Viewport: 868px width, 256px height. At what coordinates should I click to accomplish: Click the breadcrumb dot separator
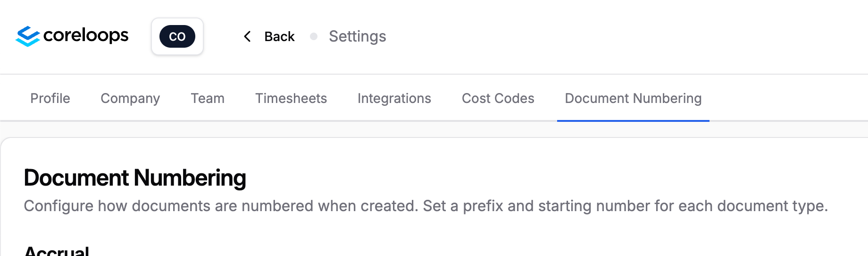click(314, 36)
